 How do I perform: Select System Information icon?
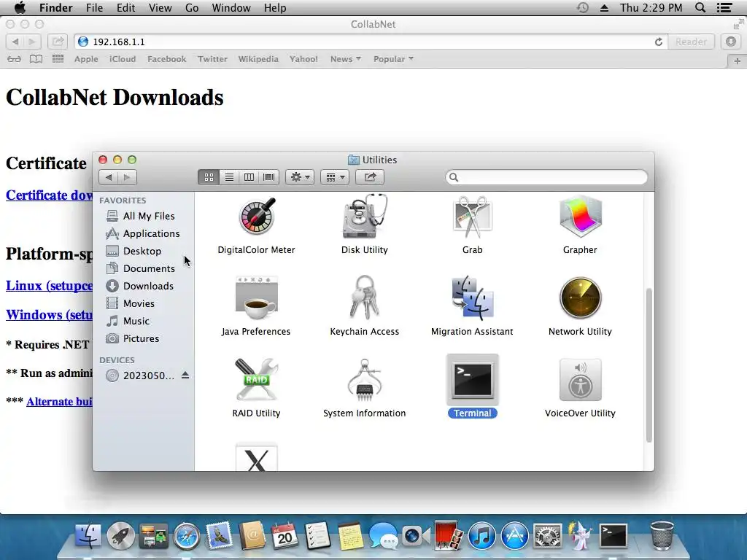[365, 379]
